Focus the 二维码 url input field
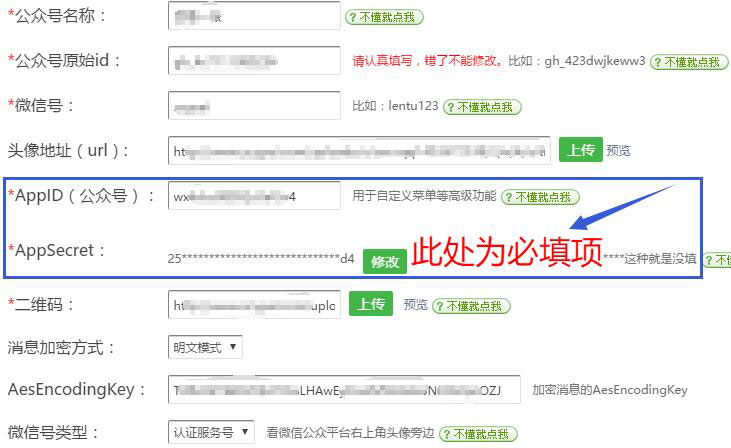 pos(254,304)
